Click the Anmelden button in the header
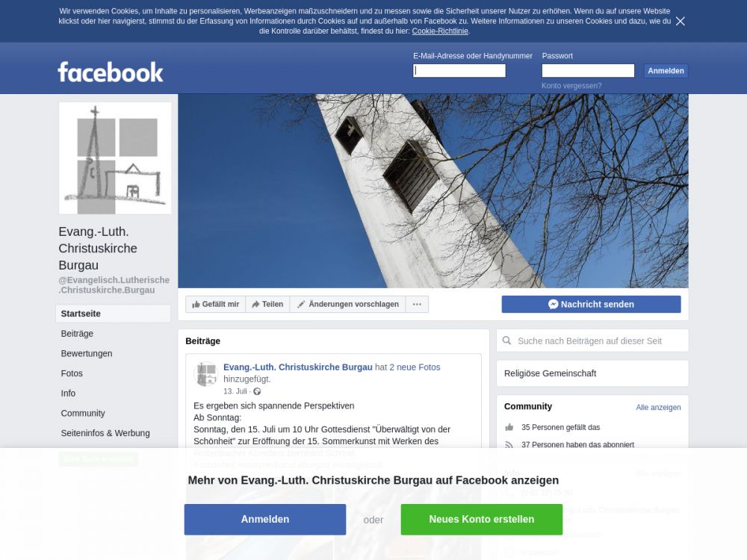 tap(666, 70)
